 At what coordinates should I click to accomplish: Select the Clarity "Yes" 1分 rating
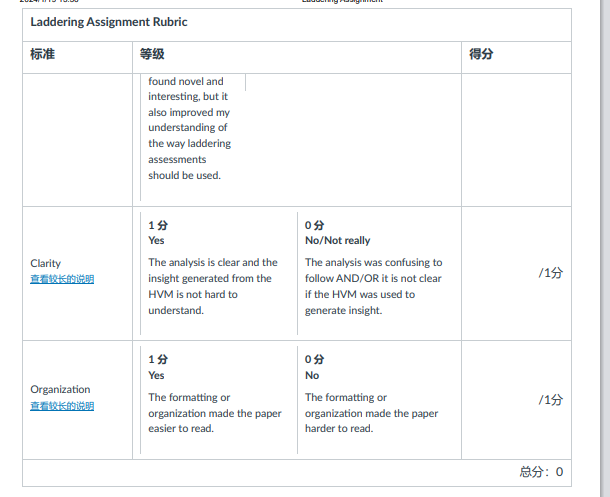tap(219, 273)
